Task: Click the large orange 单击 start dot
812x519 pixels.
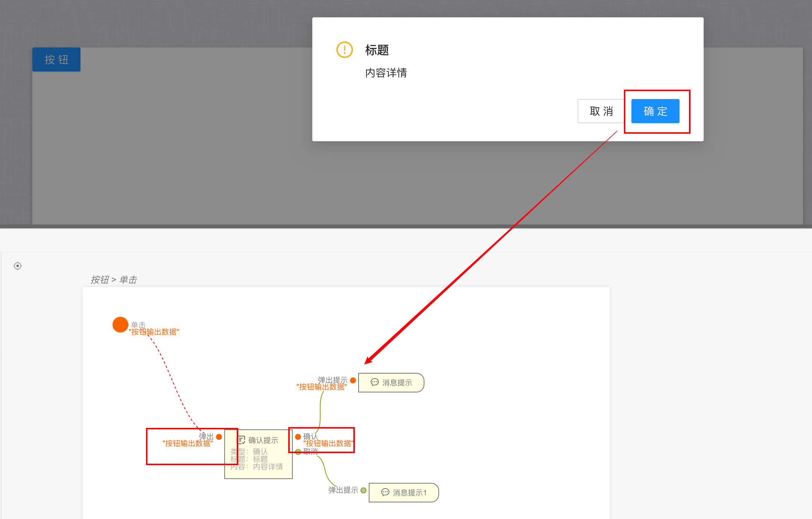Action: click(120, 325)
